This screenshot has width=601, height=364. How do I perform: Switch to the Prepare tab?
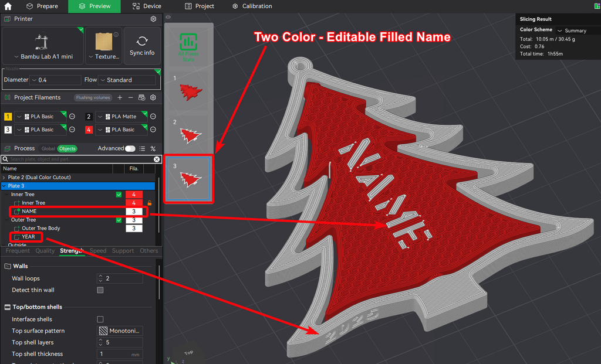[42, 6]
